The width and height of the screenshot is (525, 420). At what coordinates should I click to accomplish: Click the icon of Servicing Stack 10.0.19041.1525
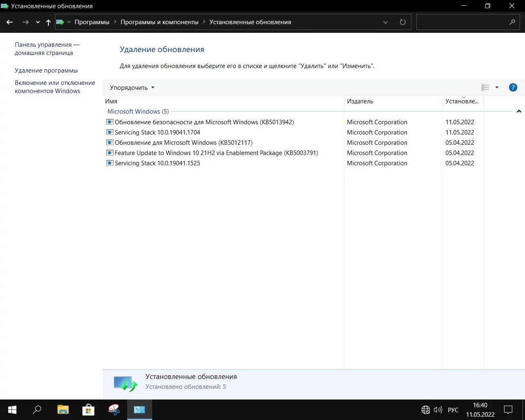pos(110,163)
